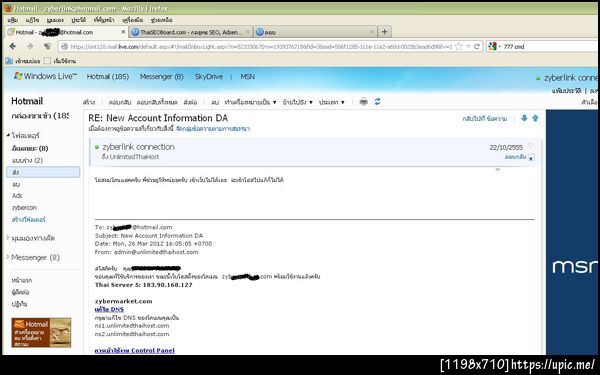The height and width of the screenshot is (375, 600).
Task: Expand the Messenger (8) section in sidebar
Action: (8, 257)
